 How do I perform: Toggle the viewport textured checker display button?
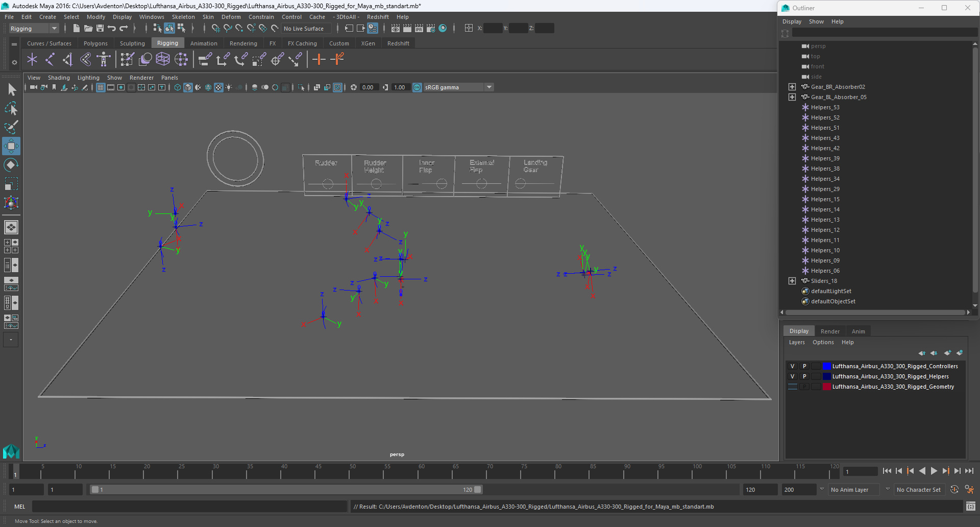[x=218, y=87]
